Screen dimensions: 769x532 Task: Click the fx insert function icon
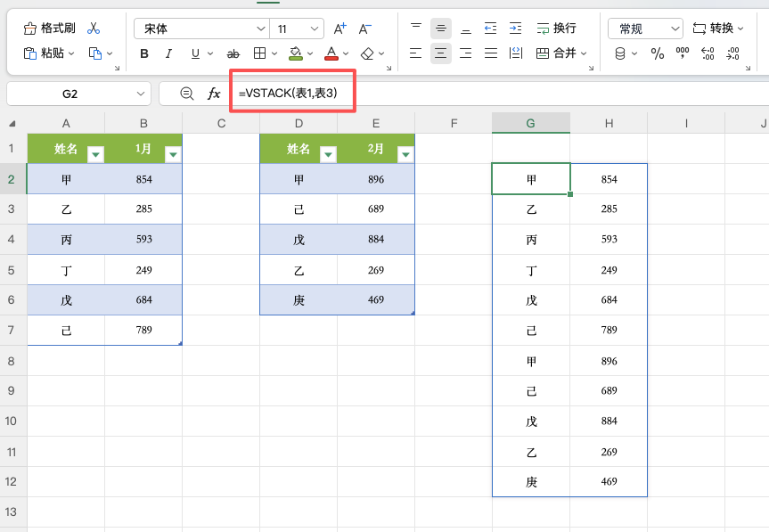214,94
